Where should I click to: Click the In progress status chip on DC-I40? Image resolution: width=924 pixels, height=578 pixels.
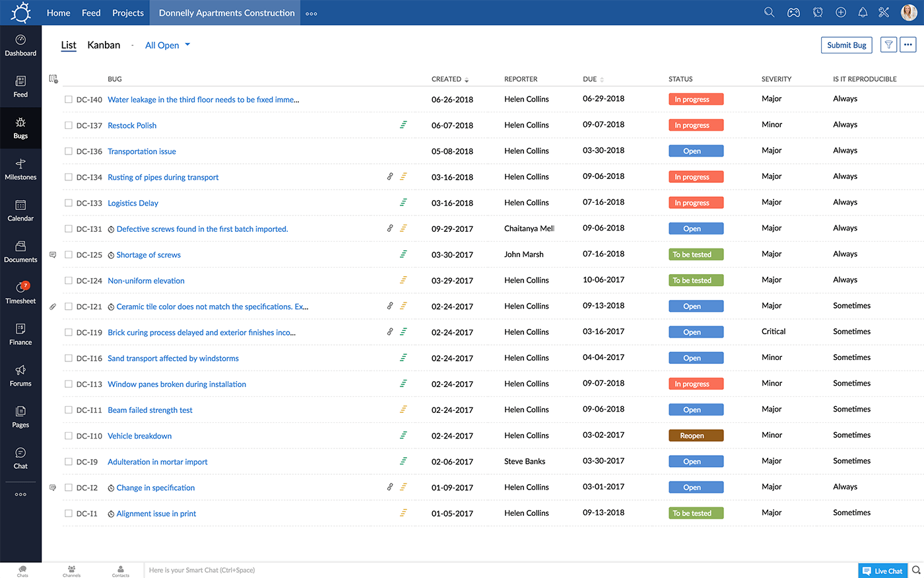[696, 98]
